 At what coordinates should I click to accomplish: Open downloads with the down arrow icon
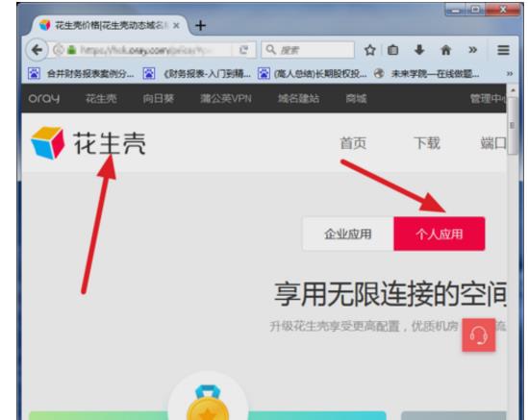(419, 50)
